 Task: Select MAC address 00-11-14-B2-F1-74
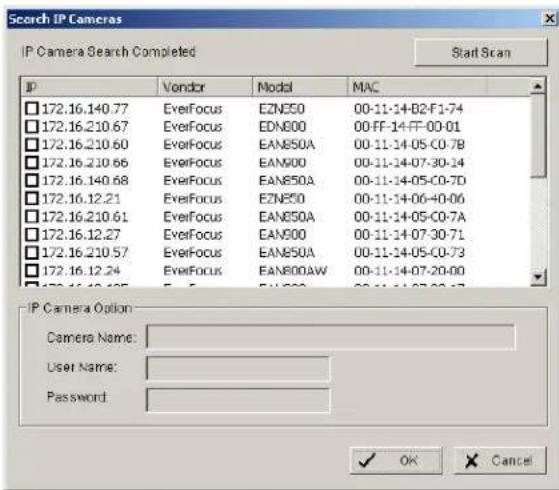coord(409,109)
